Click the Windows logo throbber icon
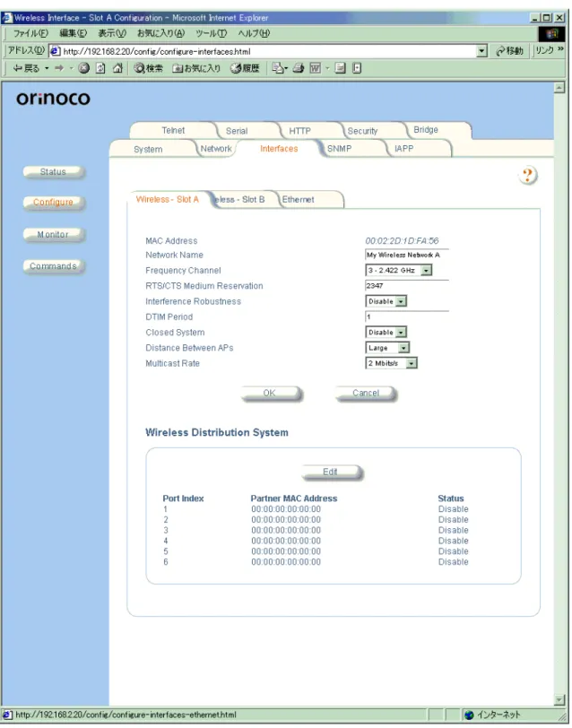572x728 pixels. [551, 34]
